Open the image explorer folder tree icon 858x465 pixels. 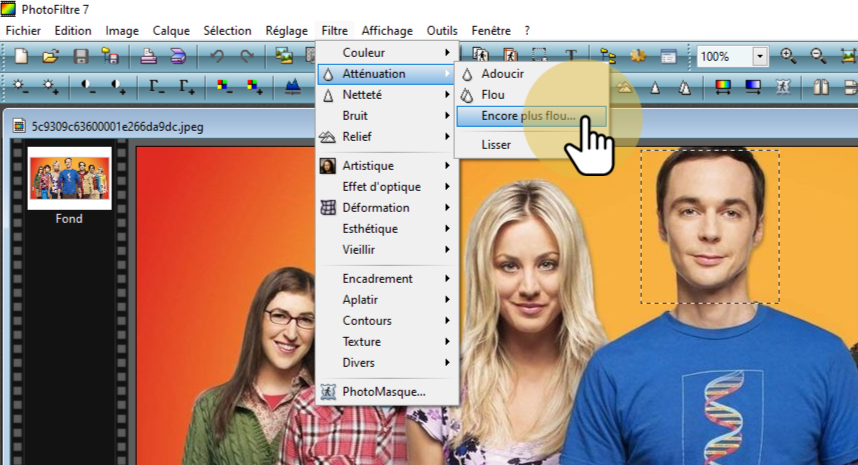(x=608, y=56)
